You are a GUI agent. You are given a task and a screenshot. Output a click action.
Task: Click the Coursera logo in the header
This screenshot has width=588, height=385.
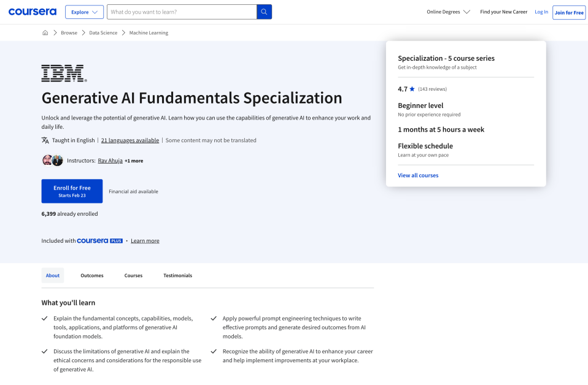[x=32, y=12]
